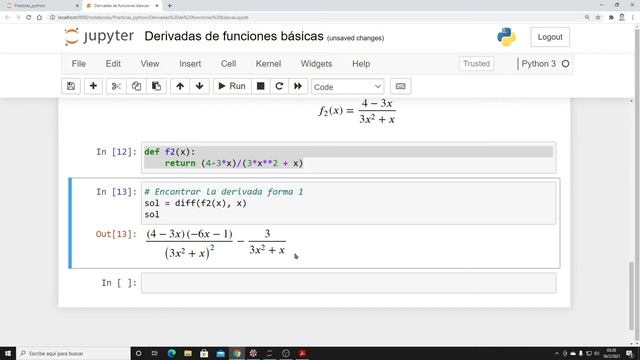Open the Insert menu
This screenshot has width=640, height=360.
190,64
